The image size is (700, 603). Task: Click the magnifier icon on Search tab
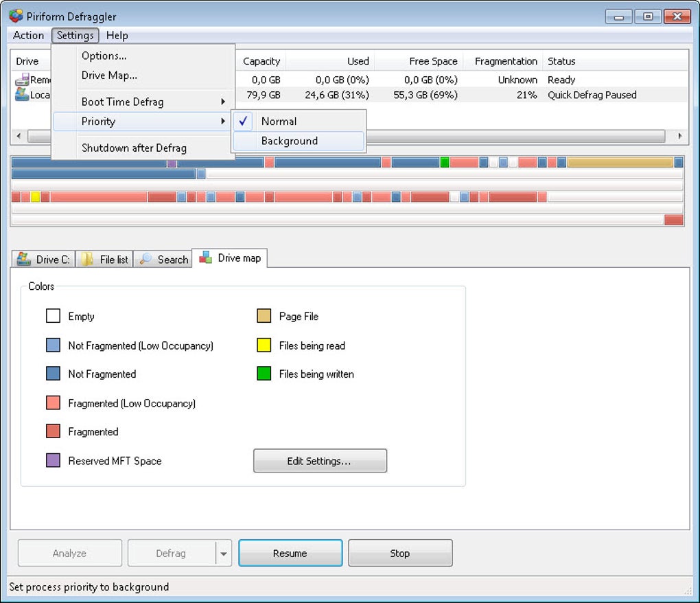145,259
